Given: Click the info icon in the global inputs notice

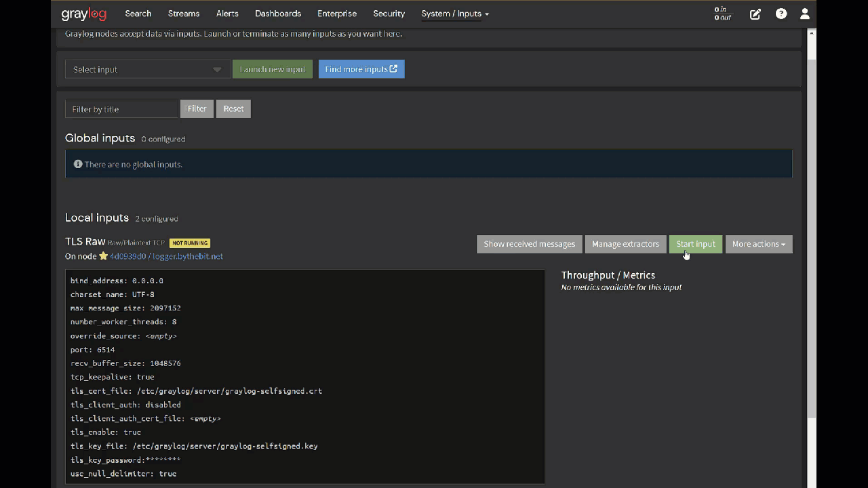Looking at the screenshot, I should click(x=77, y=163).
